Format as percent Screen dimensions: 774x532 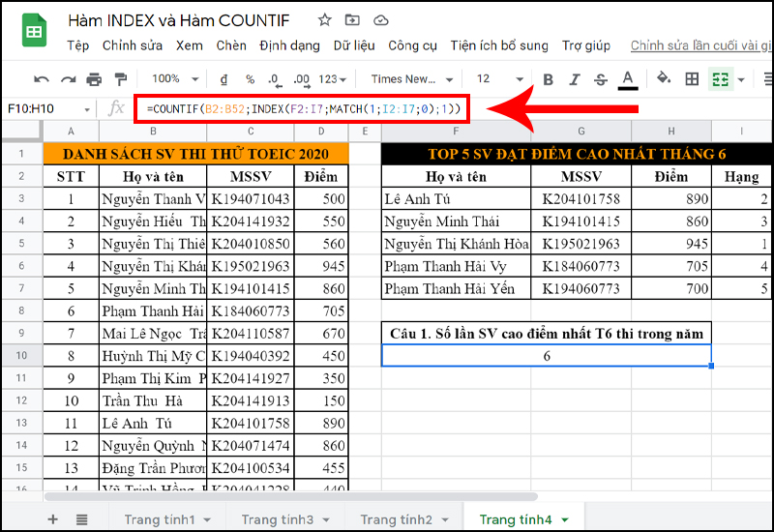(x=251, y=79)
